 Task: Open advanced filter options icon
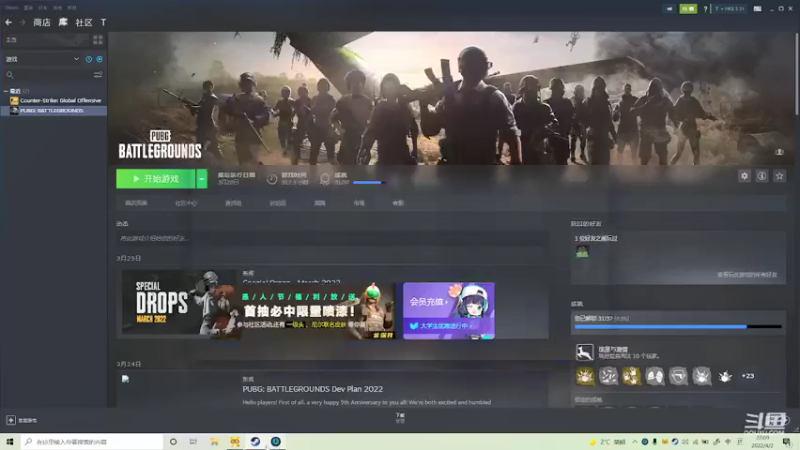(98, 75)
